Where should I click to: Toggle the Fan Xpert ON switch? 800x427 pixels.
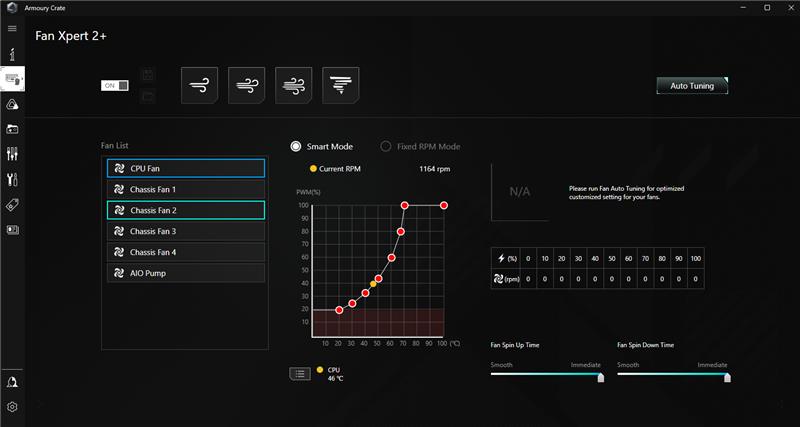pyautogui.click(x=115, y=86)
